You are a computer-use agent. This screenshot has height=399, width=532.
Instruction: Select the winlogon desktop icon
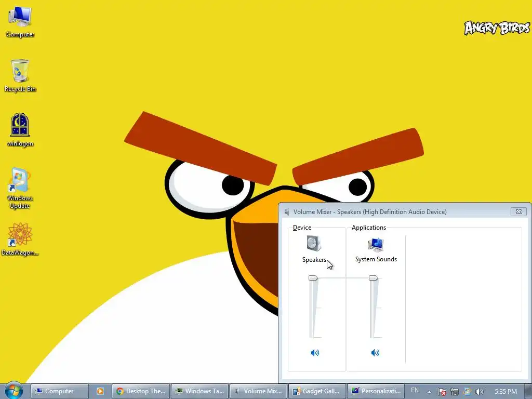pyautogui.click(x=20, y=130)
